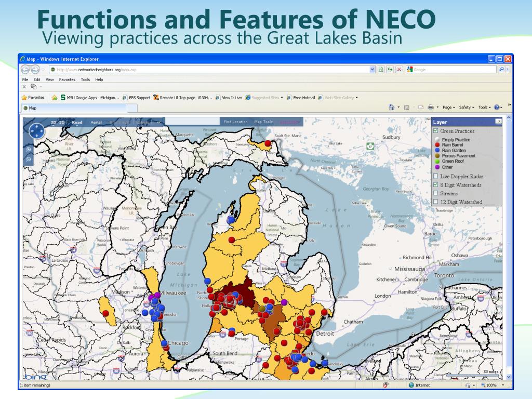This screenshot has height=399, width=532.
Task: Open Suggested Sites dropdown
Action: [x=282, y=98]
